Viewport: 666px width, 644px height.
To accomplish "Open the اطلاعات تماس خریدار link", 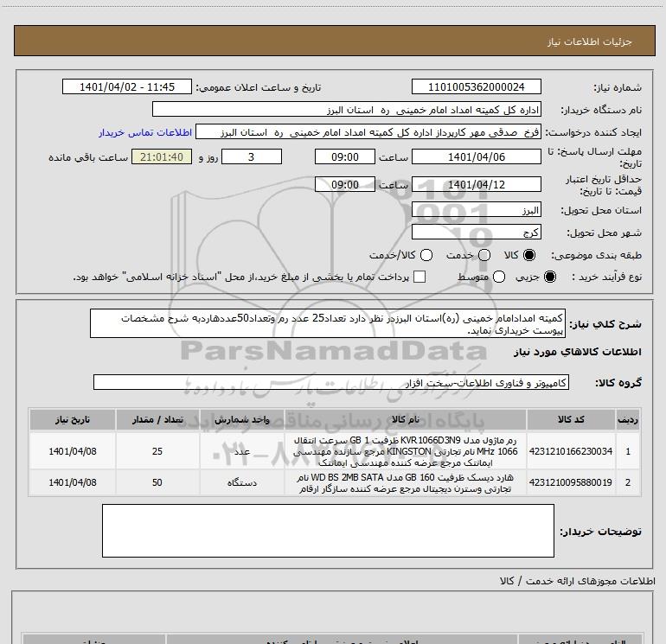I will 145,132.
